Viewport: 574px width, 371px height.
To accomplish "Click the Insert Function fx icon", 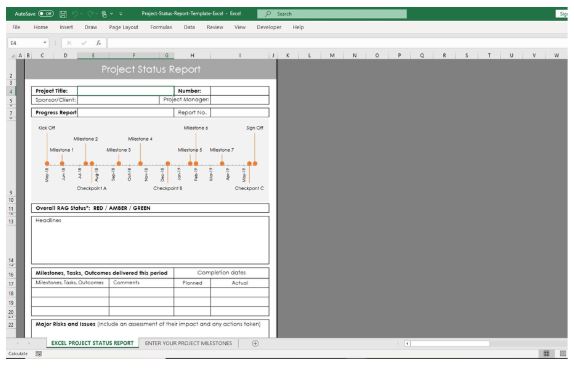I will point(98,43).
